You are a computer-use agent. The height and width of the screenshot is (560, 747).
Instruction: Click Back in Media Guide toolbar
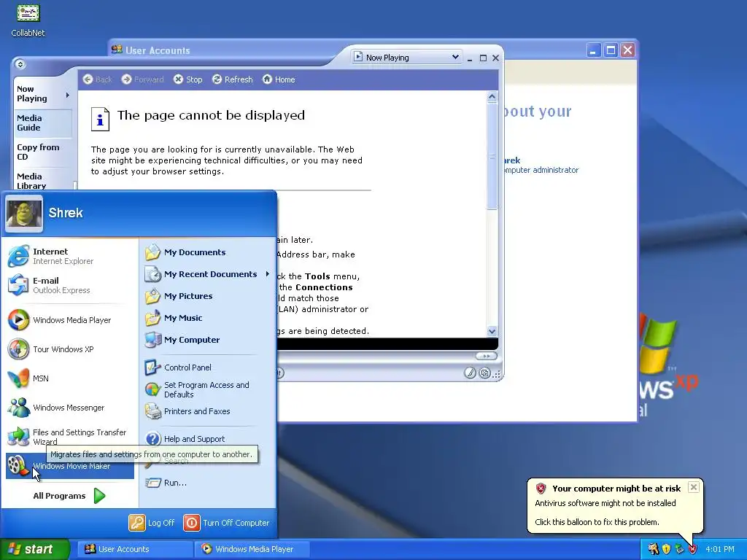[97, 79]
